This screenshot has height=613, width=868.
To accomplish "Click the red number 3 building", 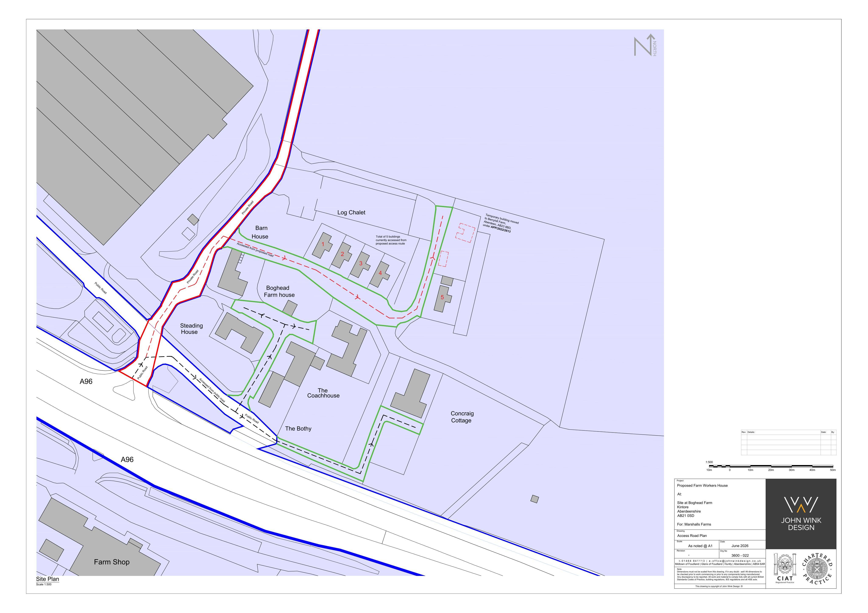I will click(x=360, y=264).
